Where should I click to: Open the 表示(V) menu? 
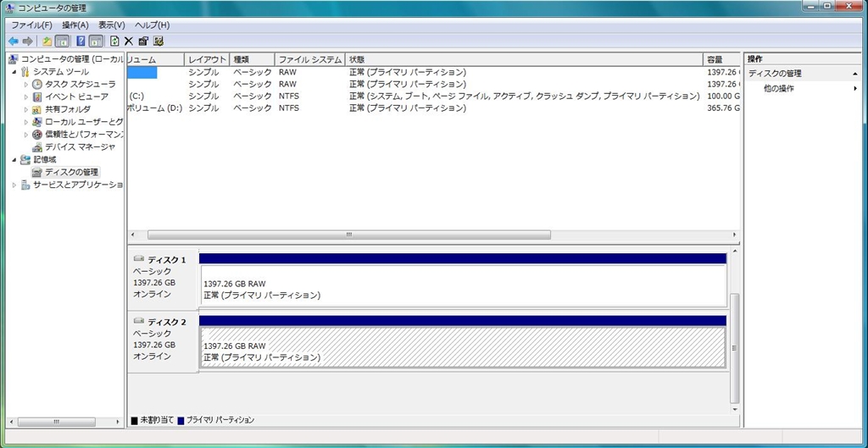click(x=112, y=25)
